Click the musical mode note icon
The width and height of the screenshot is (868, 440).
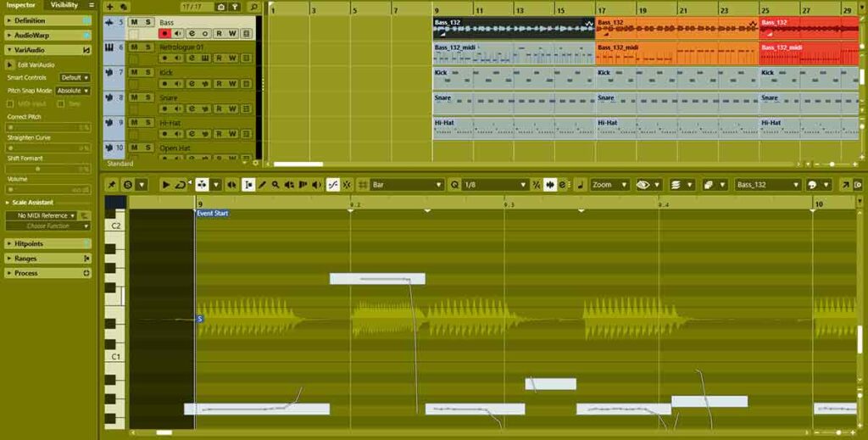(580, 185)
